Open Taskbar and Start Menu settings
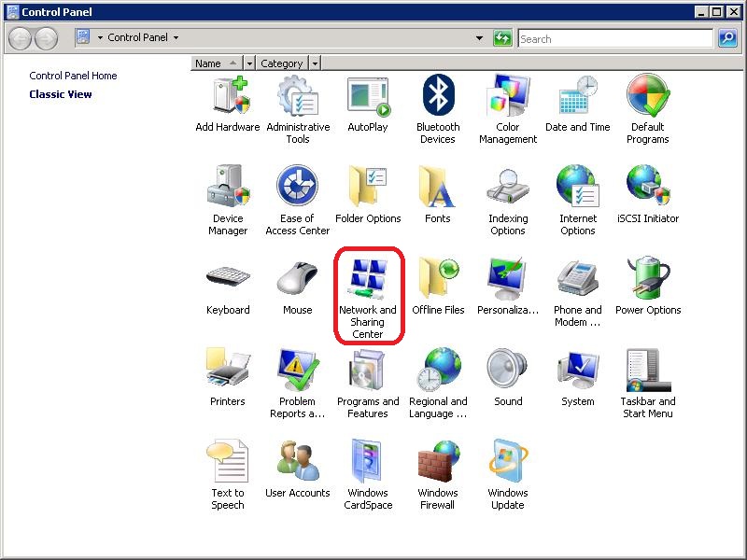Image resolution: width=747 pixels, height=560 pixels. click(648, 384)
